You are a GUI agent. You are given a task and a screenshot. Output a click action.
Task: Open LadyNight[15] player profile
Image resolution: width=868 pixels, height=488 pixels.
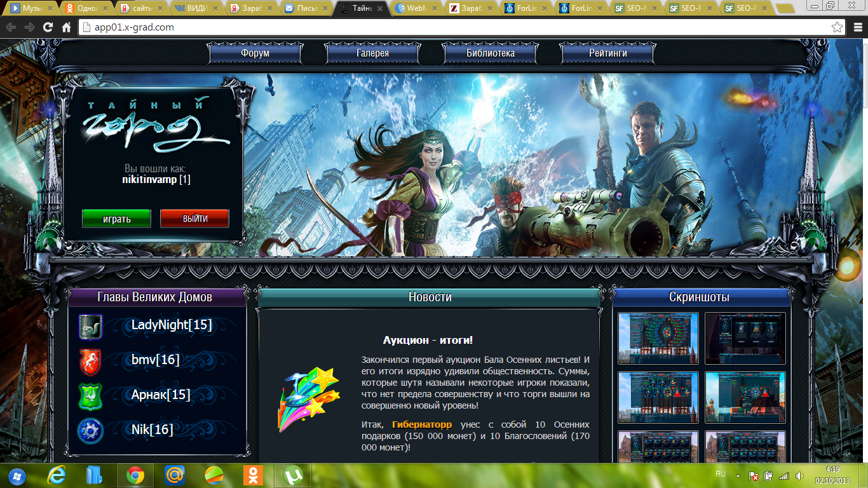(172, 325)
